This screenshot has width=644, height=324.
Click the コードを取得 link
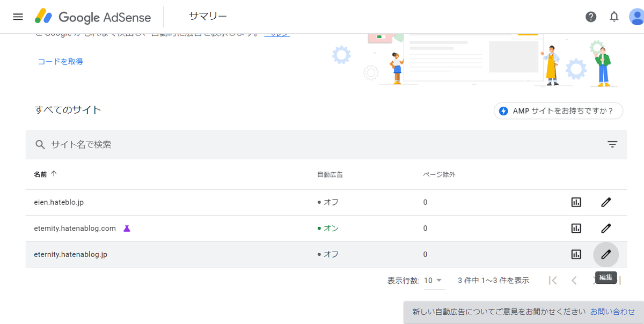60,62
